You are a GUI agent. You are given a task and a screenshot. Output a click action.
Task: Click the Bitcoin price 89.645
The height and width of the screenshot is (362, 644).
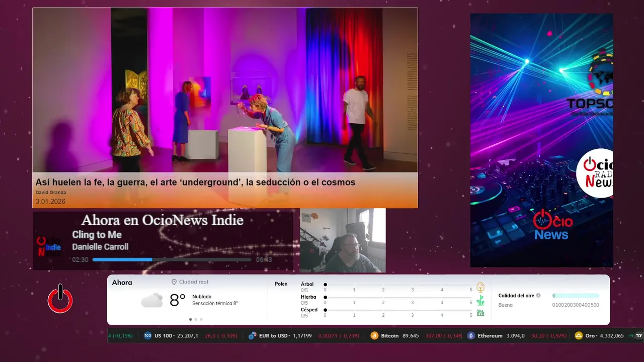(x=411, y=336)
